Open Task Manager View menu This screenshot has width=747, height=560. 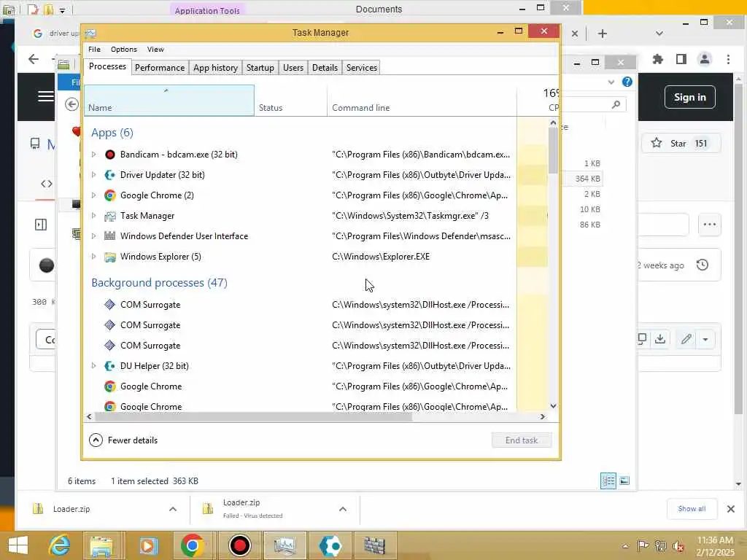pyautogui.click(x=155, y=49)
